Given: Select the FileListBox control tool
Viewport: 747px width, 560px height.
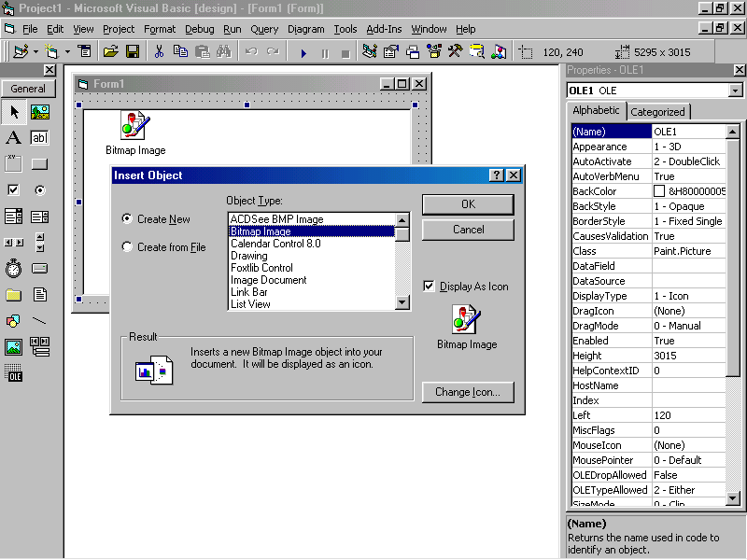Looking at the screenshot, I should coord(40,295).
